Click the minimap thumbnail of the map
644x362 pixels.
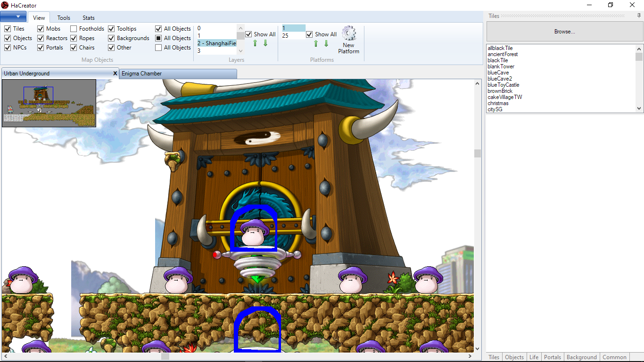click(x=49, y=103)
